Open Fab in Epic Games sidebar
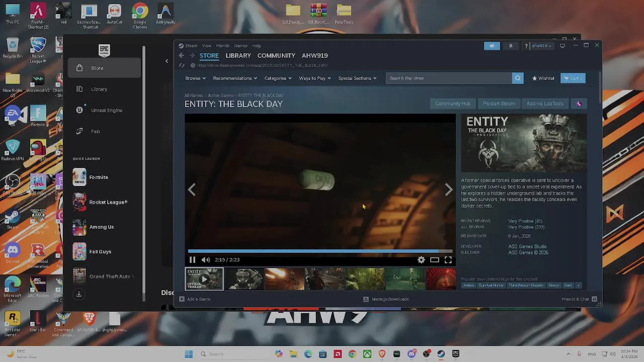The width and height of the screenshot is (644, 362). [x=104, y=131]
